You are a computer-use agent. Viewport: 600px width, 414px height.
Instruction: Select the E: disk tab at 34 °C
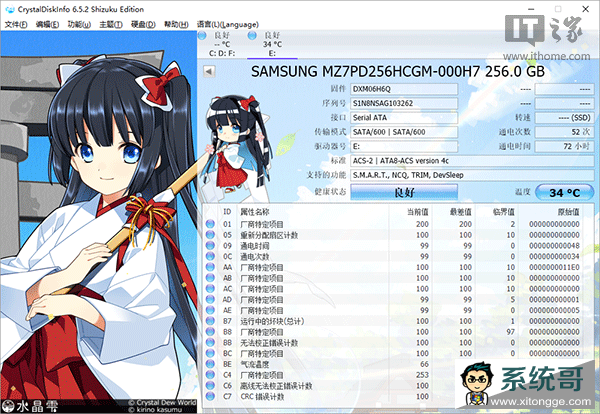point(272,44)
